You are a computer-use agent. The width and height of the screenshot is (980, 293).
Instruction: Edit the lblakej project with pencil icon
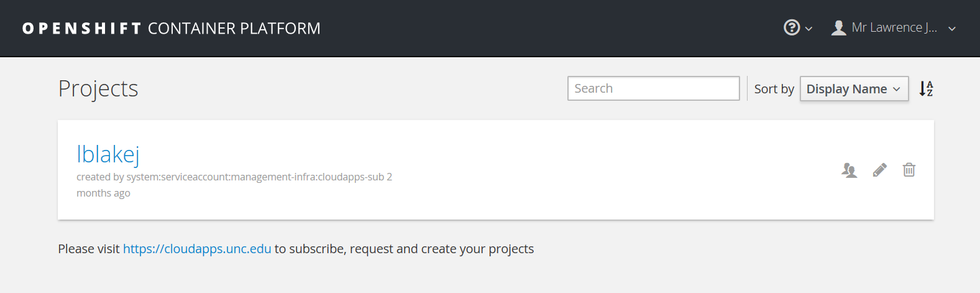click(879, 170)
